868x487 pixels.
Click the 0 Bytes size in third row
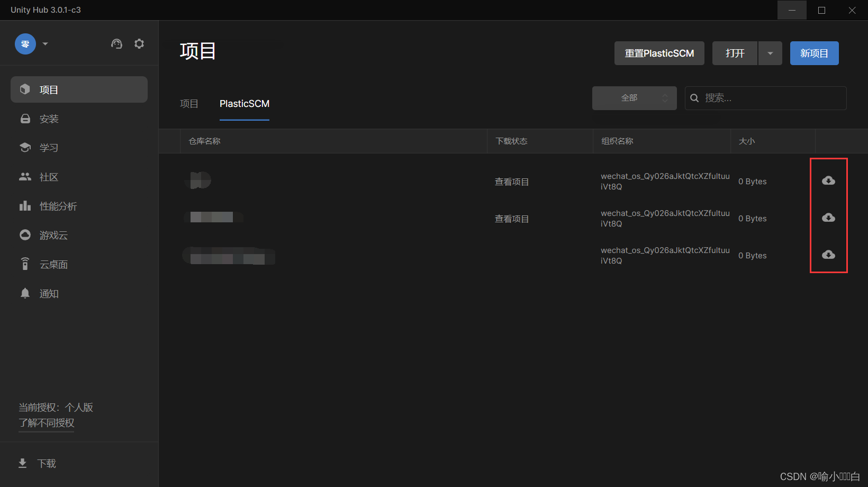[x=752, y=256]
